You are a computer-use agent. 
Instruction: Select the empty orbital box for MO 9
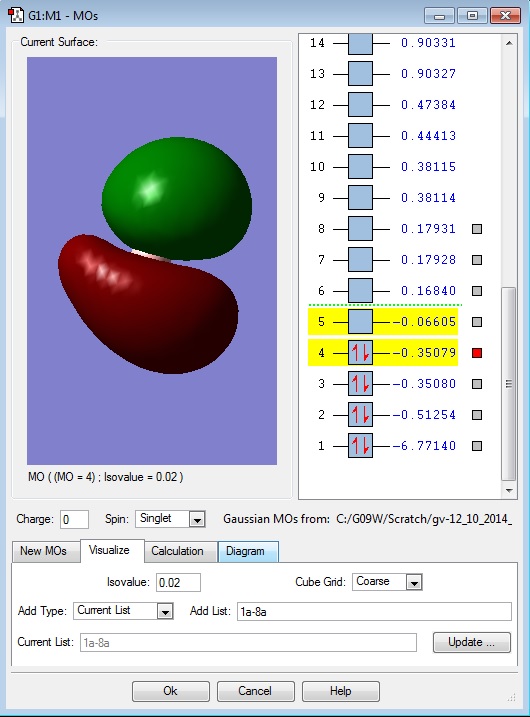[360, 198]
